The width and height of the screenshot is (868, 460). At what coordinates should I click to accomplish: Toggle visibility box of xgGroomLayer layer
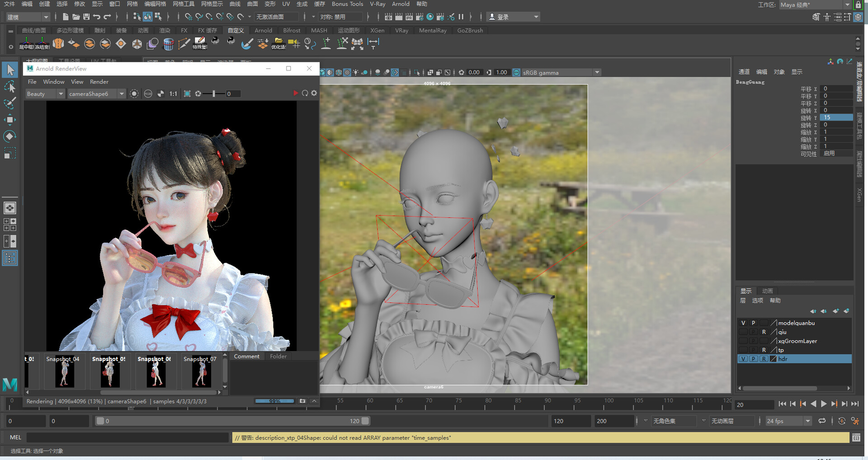pyautogui.click(x=743, y=341)
